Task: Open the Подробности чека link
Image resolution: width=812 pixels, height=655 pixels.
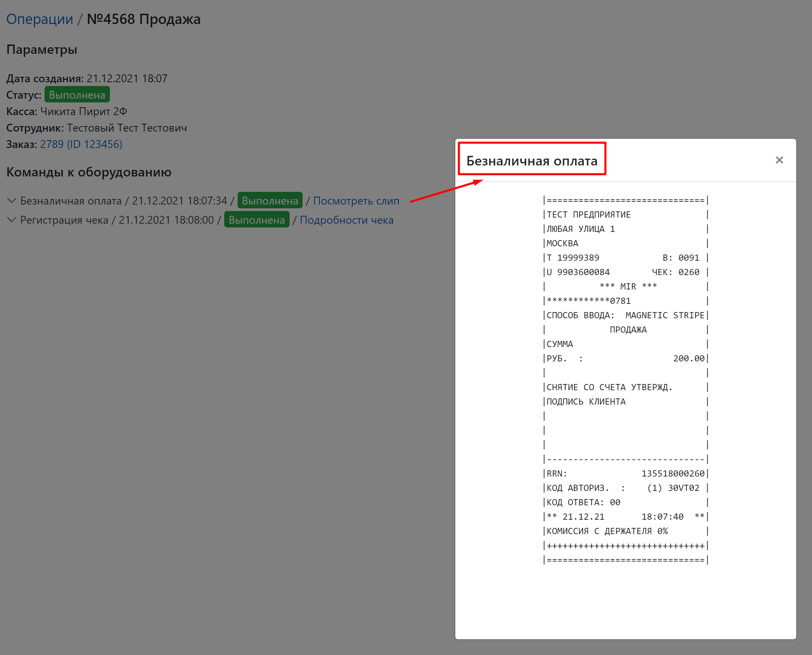Action: pos(346,220)
